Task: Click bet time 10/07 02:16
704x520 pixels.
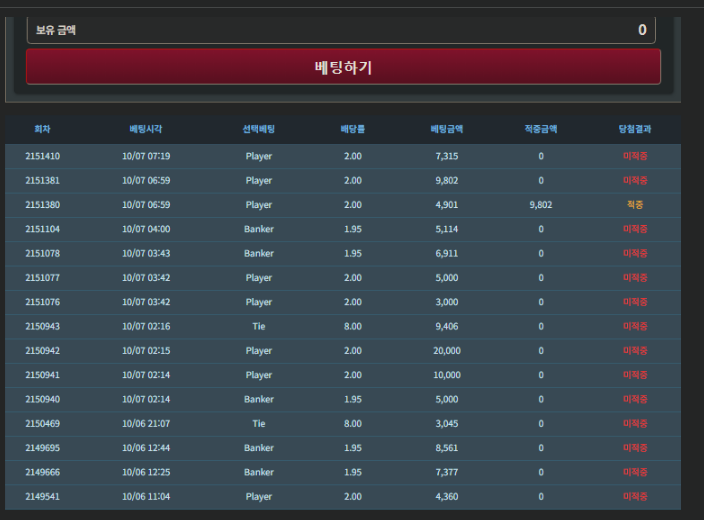Action: coord(146,326)
